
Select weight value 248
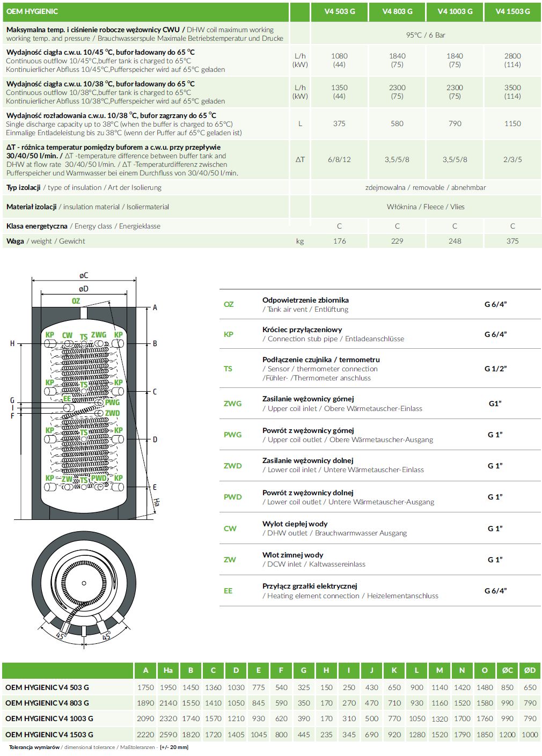(455, 241)
